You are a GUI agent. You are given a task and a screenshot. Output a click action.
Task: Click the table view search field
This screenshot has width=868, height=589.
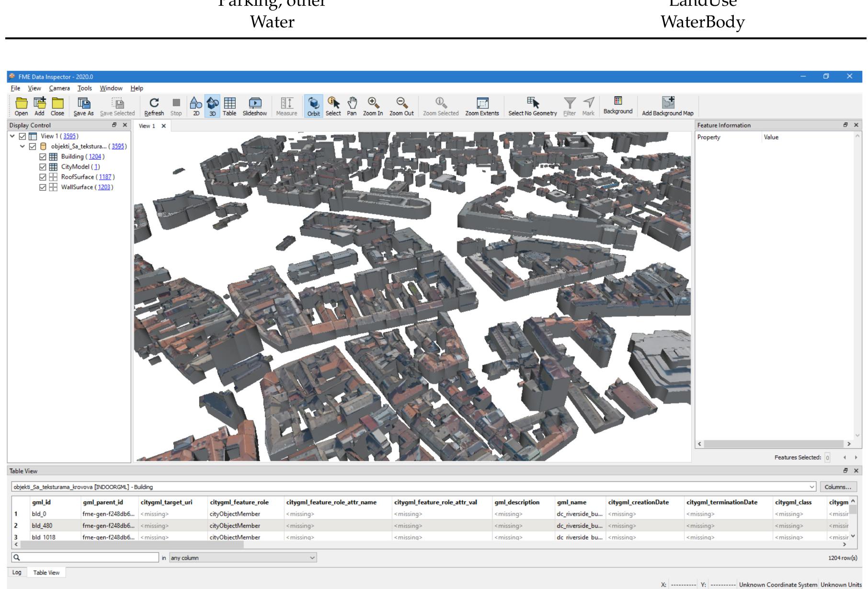coord(85,557)
